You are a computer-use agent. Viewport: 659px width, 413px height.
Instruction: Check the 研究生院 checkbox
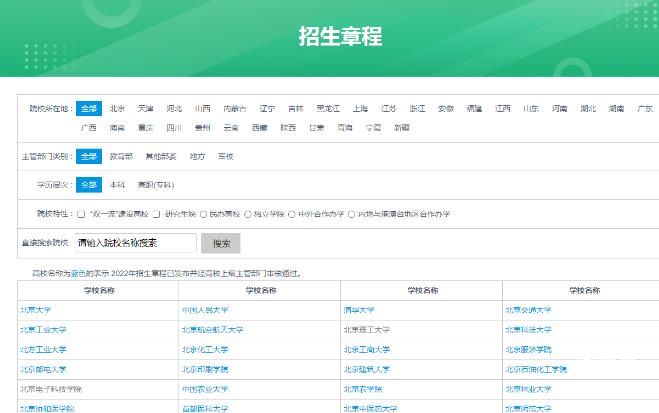pyautogui.click(x=165, y=214)
